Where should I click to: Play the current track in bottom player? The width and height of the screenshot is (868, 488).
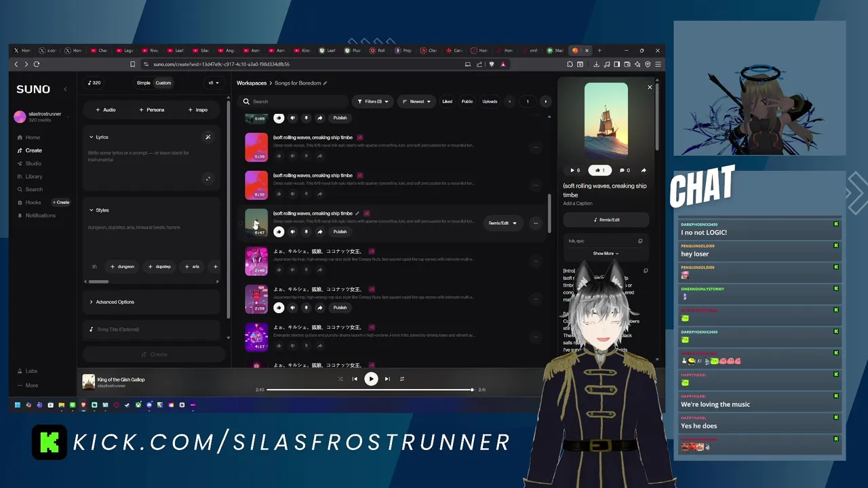click(371, 379)
